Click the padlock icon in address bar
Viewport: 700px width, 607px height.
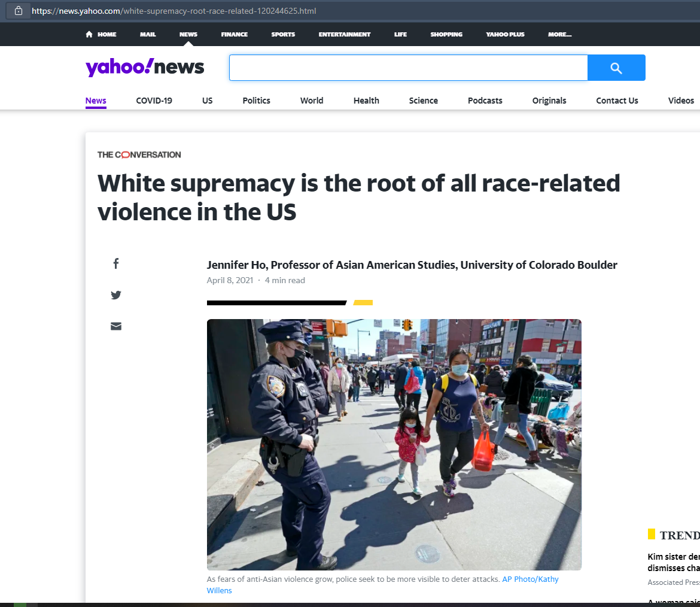[x=19, y=11]
